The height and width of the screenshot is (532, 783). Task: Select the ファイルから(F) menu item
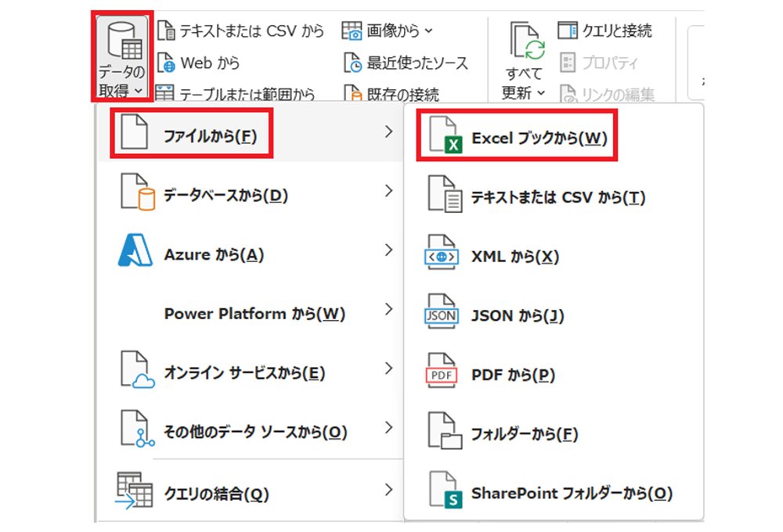pos(251,133)
